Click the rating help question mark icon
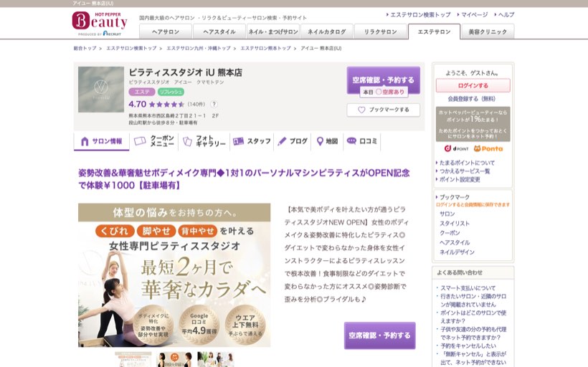 (x=214, y=104)
